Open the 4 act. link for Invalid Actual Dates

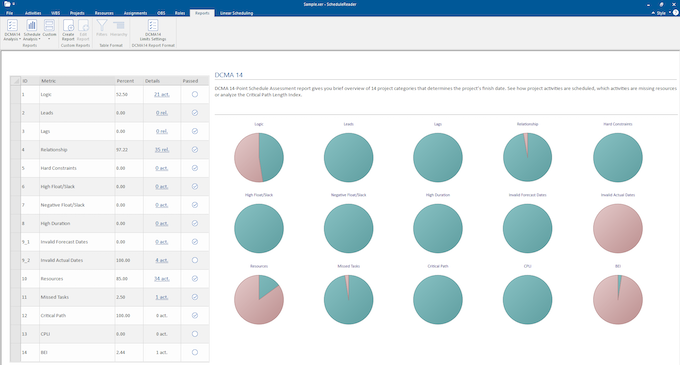point(162,260)
